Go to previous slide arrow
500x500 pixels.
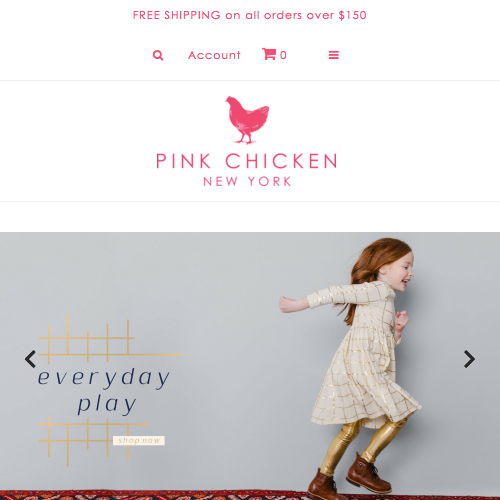[x=31, y=359]
